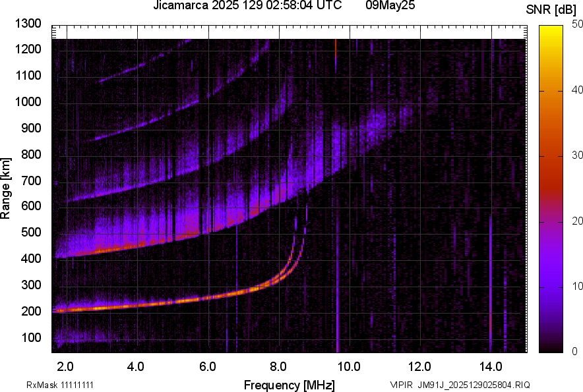Viewport: 583px width, 392px height.
Task: Click the range tick label '600'
Action: coord(31,206)
